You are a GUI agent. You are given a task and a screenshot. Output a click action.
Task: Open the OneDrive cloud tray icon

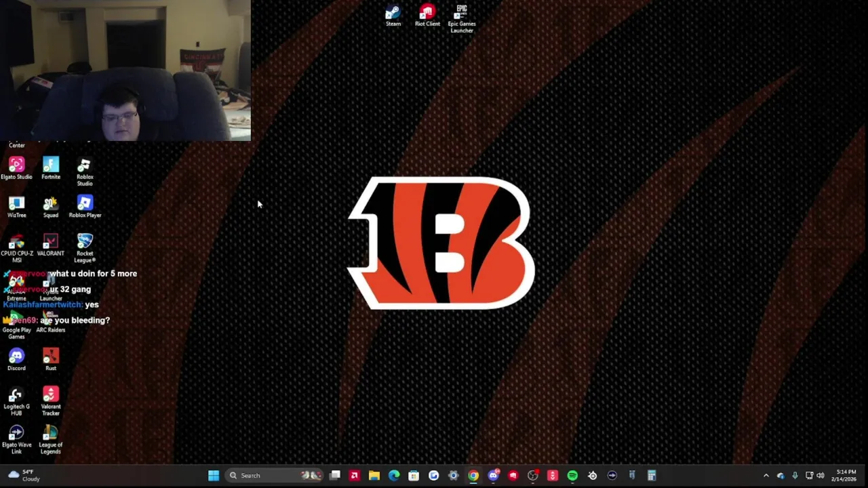click(781, 475)
